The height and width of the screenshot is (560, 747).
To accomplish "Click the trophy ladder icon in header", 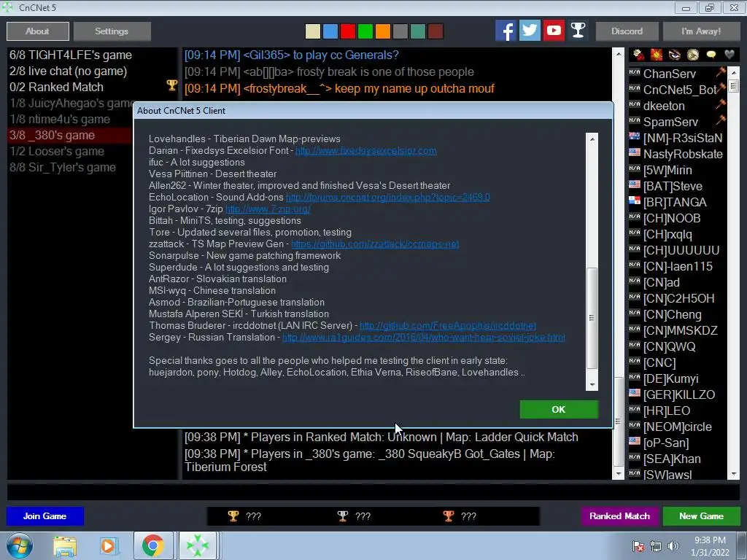I will [578, 31].
